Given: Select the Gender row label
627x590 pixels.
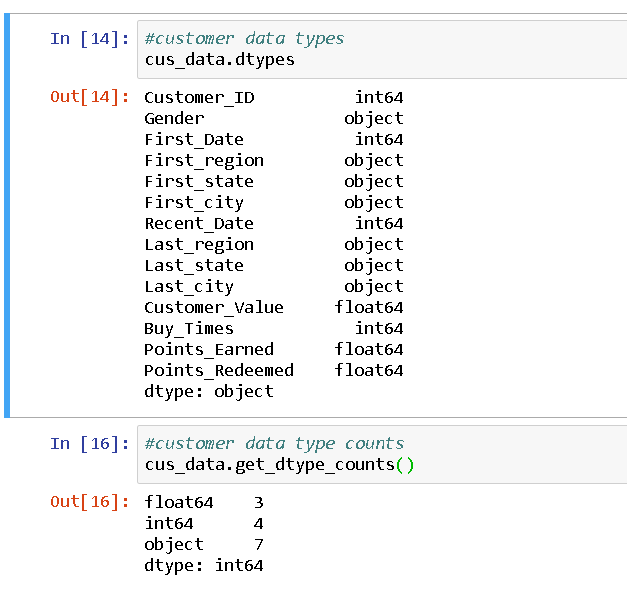Looking at the screenshot, I should 174,119.
